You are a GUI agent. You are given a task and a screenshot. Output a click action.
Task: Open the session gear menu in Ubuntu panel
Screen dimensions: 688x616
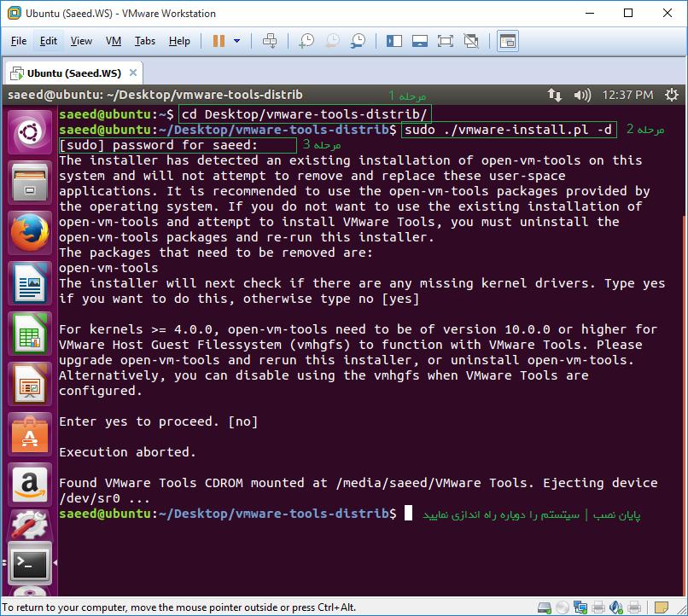[671, 95]
